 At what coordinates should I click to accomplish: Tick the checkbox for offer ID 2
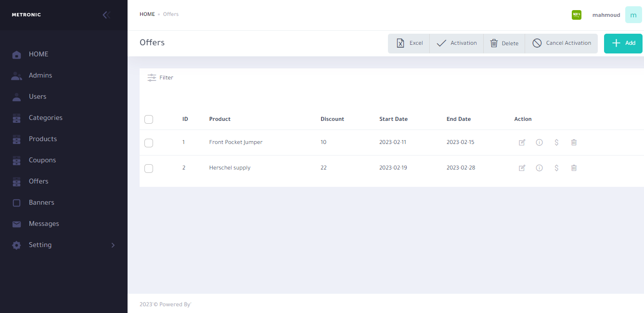tap(149, 169)
